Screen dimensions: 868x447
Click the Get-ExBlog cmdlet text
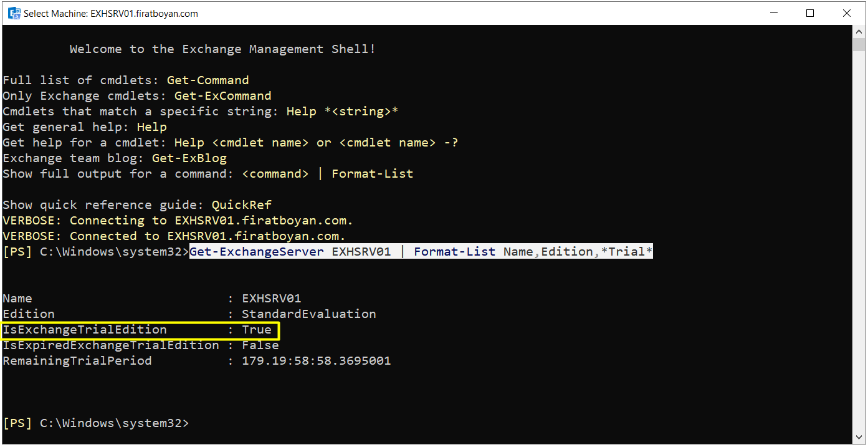[189, 158]
